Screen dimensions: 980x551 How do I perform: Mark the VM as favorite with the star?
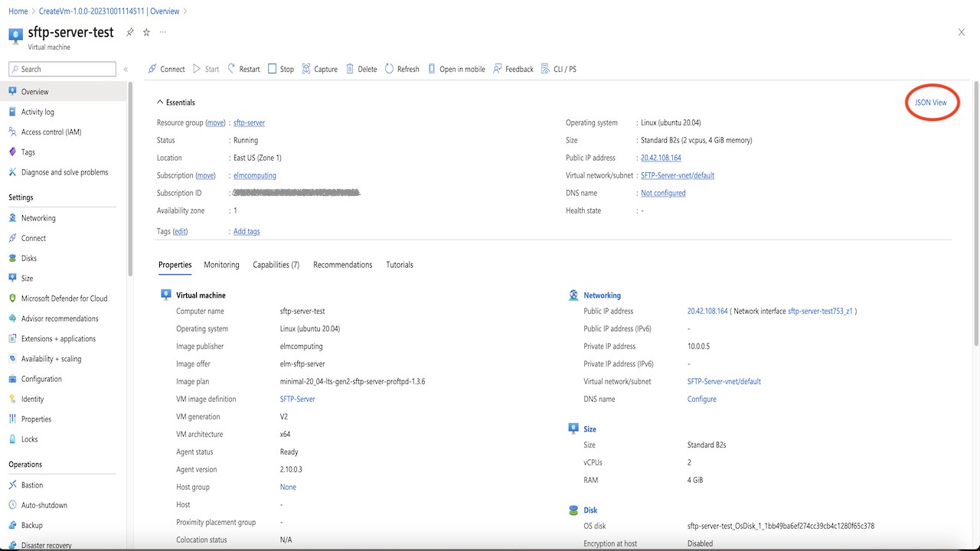146,32
